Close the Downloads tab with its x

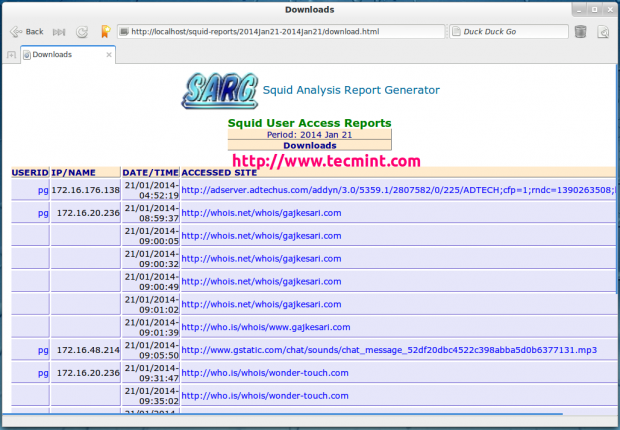109,55
